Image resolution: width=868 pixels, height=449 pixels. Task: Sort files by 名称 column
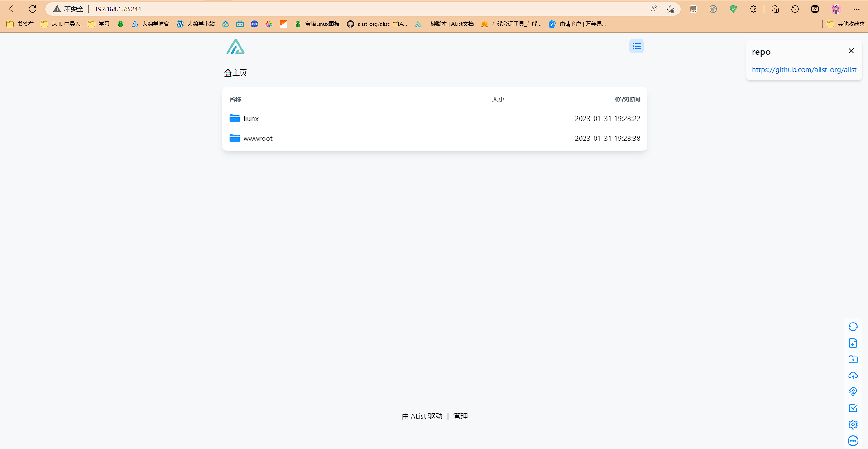click(x=235, y=99)
